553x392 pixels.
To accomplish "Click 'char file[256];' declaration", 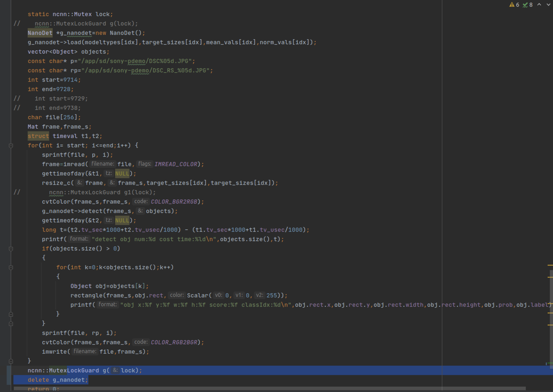I will 54,117.
